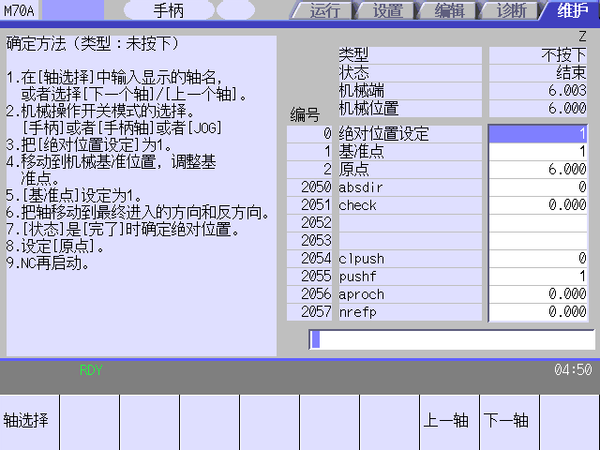Screen dimensions: 600x450
Task: Select the 绝对位置设定 value field
Action: pos(538,133)
